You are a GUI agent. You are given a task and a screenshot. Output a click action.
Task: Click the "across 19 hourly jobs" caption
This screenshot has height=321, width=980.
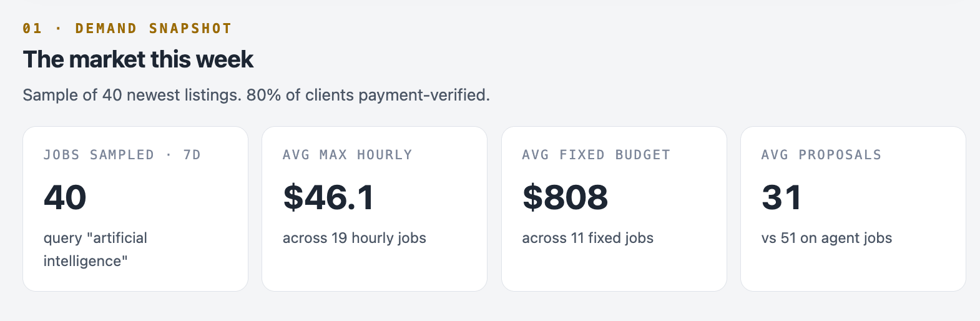[355, 238]
